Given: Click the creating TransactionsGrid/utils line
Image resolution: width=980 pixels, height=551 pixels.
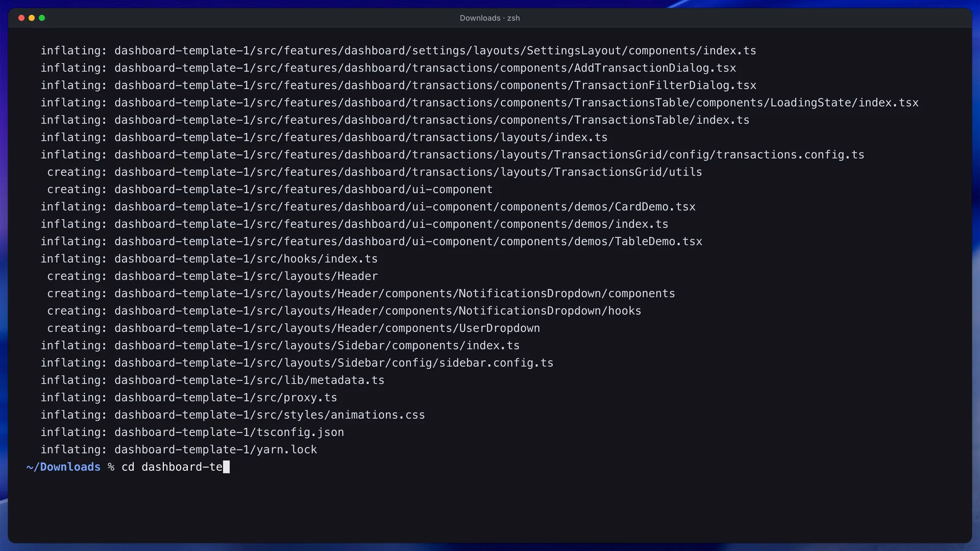Looking at the screenshot, I should click(x=375, y=172).
